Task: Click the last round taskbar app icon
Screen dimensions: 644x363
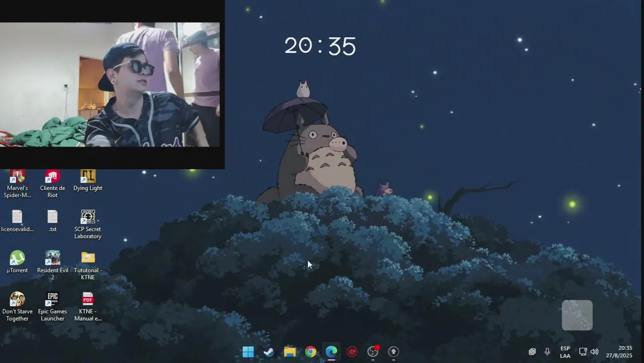Action: pos(394,352)
